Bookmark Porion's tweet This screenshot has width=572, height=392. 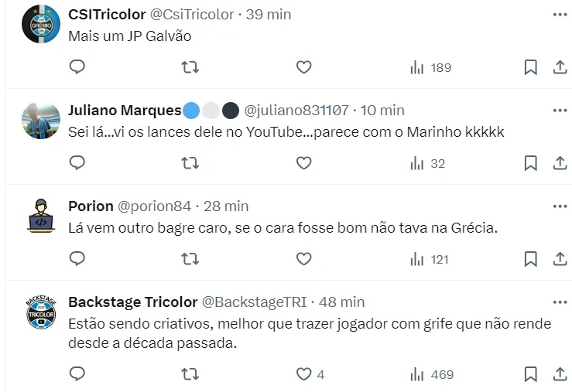coord(530,259)
